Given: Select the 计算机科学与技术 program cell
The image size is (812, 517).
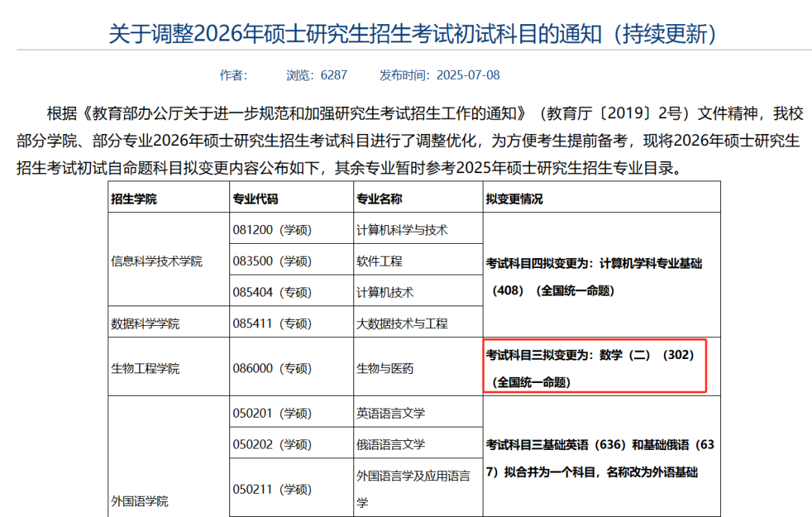Looking at the screenshot, I should 400,230.
